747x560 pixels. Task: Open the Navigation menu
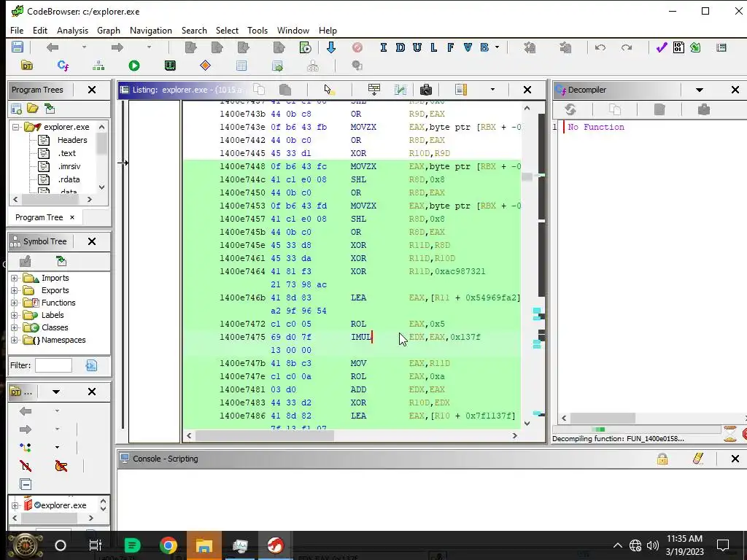[x=150, y=31]
